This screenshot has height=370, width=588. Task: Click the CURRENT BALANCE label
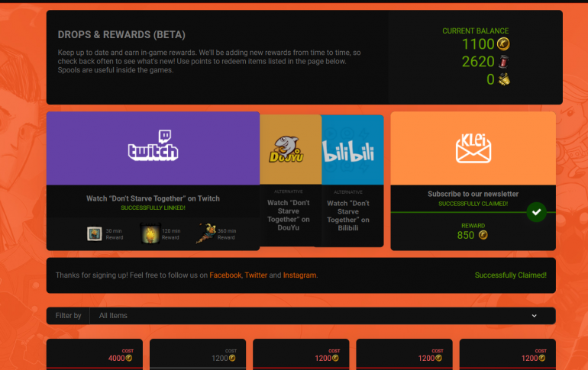point(476,31)
